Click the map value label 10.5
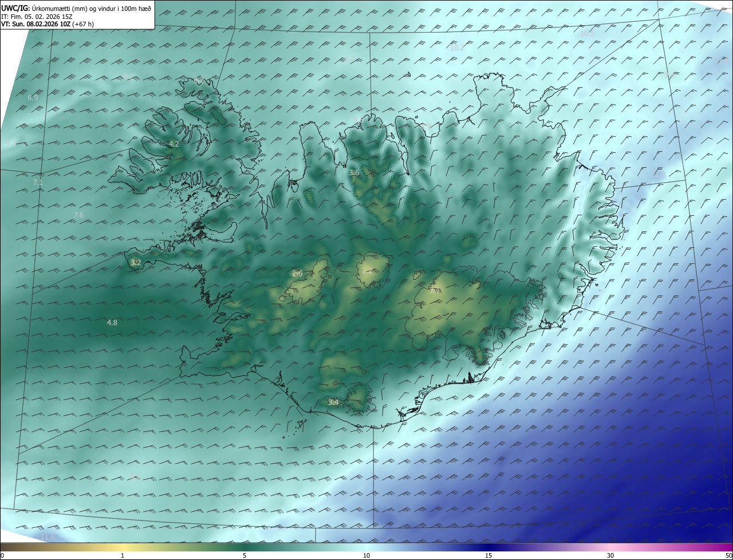This screenshot has height=560, width=733. point(587,34)
